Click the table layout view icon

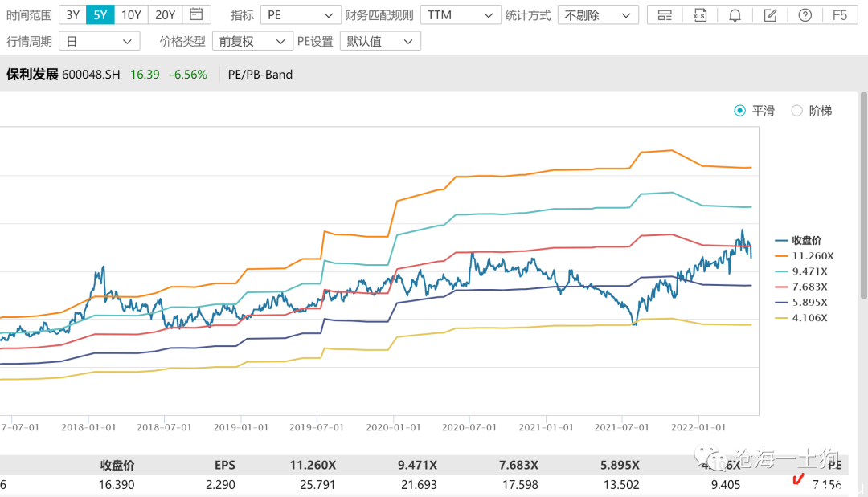click(x=665, y=15)
